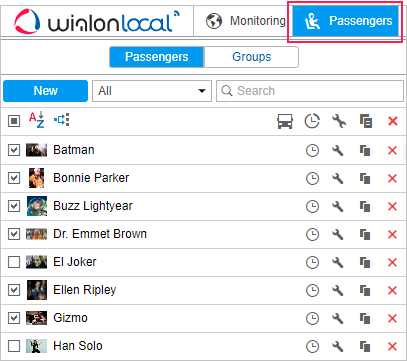Open wrench properties for Bonnie Parker

338,179
